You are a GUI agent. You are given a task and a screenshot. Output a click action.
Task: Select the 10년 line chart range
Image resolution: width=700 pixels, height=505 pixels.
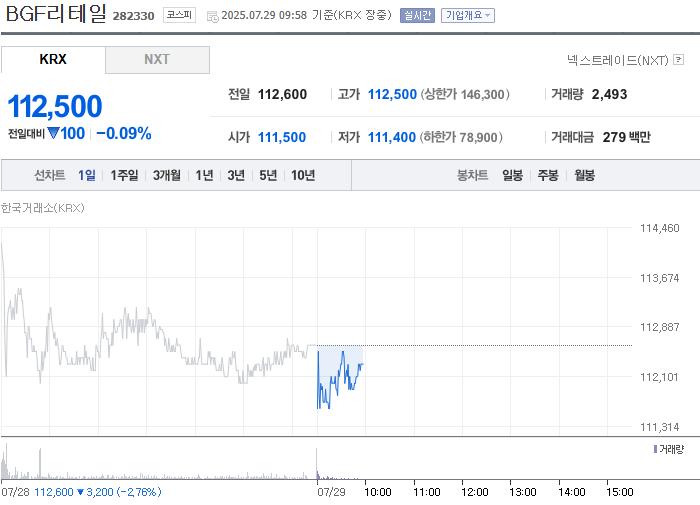point(303,175)
